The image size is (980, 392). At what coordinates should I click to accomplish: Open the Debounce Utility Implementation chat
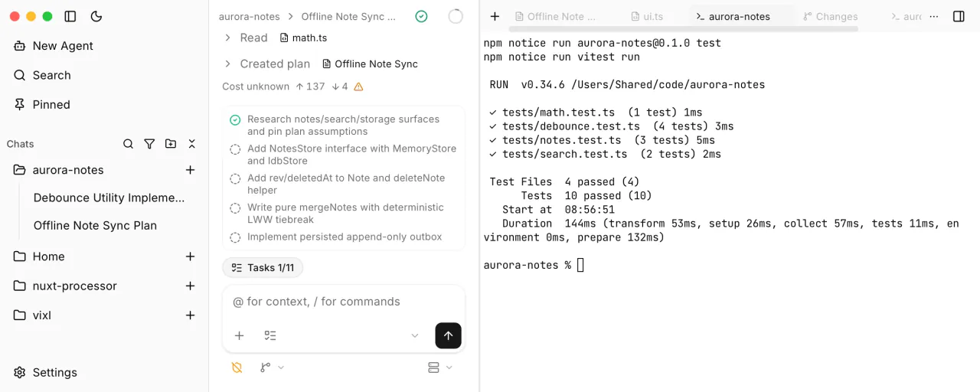point(109,198)
